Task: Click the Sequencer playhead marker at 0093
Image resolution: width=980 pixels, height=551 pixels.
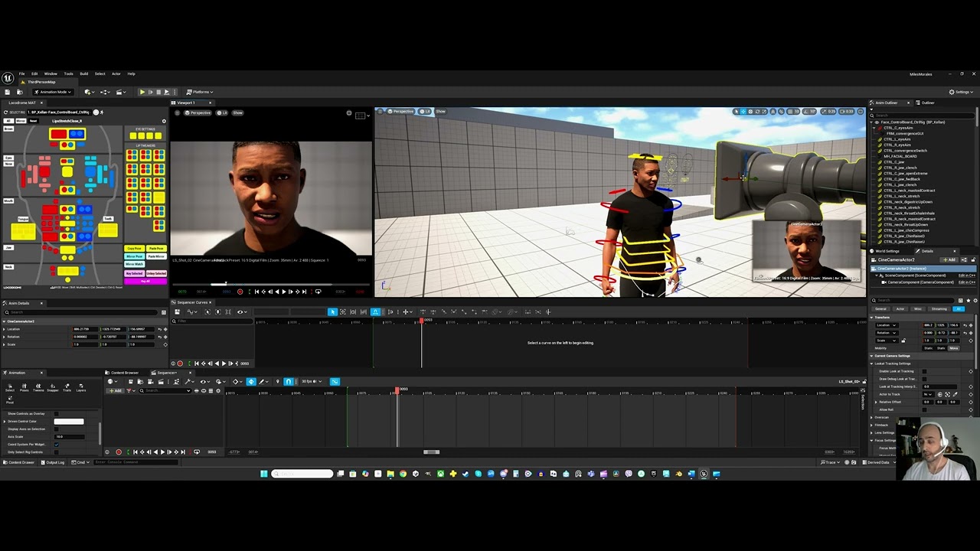Action: [x=397, y=390]
